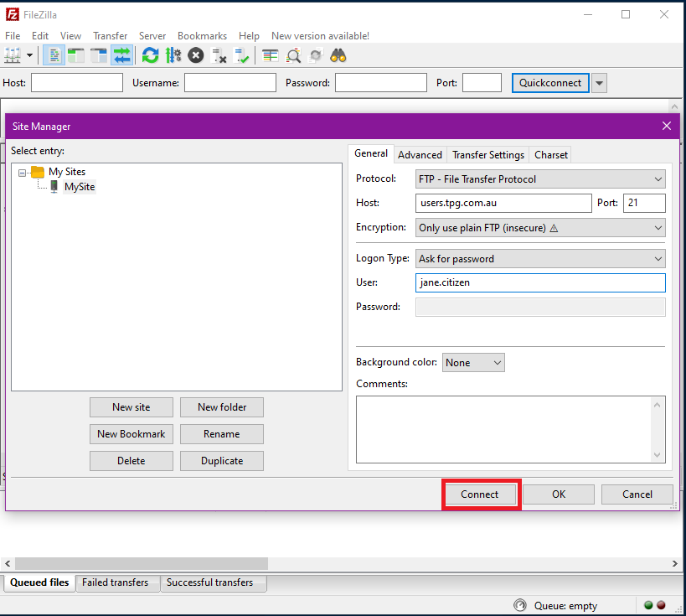
Task: Open the Site Manager icon
Action: click(x=13, y=54)
